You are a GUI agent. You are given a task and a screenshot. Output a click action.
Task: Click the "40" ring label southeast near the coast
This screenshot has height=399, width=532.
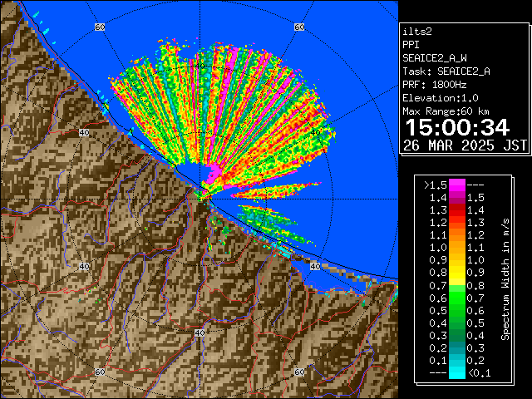pos(315,266)
